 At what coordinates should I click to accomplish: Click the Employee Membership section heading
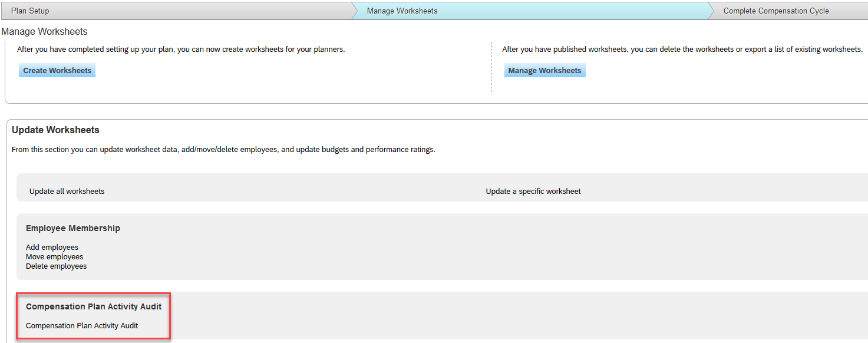[x=73, y=228]
